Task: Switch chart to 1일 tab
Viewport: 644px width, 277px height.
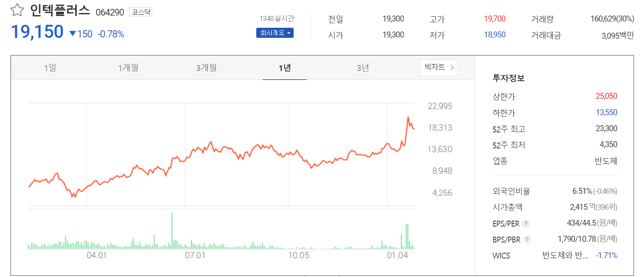Action: pos(50,68)
